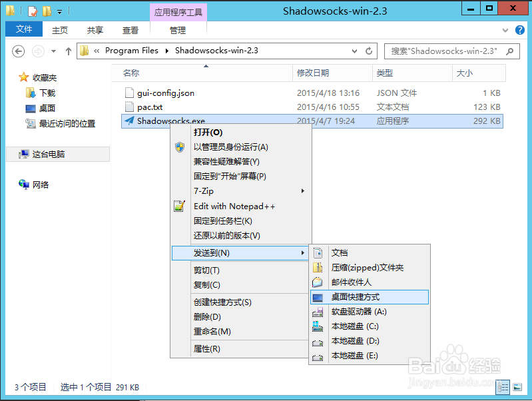Switch to the 查看 tab
The width and height of the screenshot is (532, 401).
coord(131,30)
